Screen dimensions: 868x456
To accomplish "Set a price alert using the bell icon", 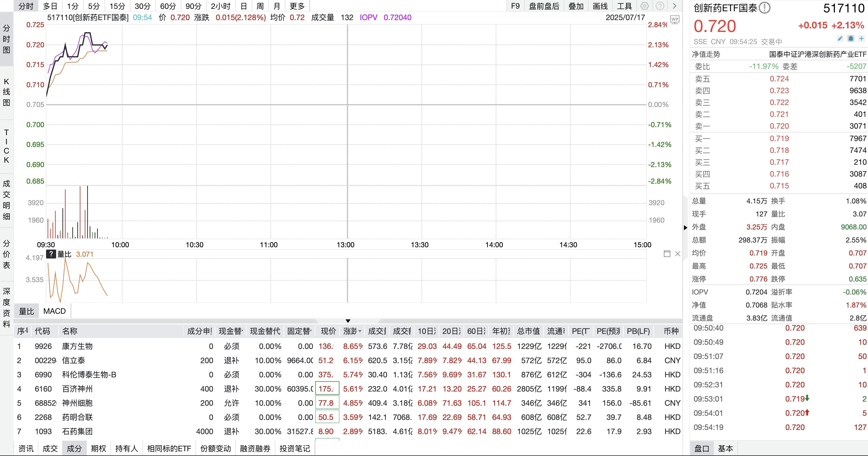I will [x=851, y=39].
